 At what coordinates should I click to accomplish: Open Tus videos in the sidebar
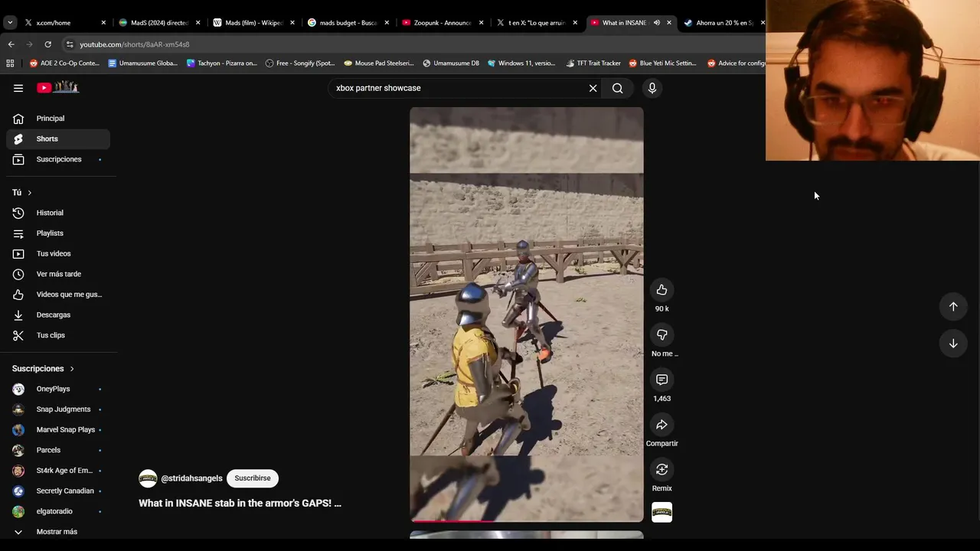pos(58,253)
